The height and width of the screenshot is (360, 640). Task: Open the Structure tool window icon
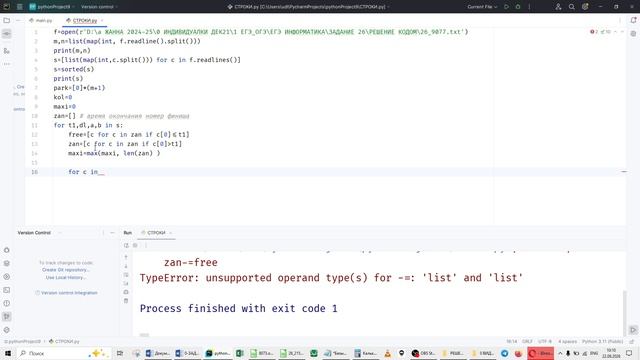(x=7, y=51)
